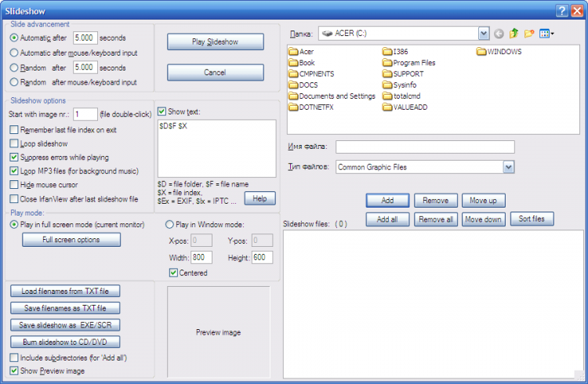Select Random after seconds radio button

(14, 67)
